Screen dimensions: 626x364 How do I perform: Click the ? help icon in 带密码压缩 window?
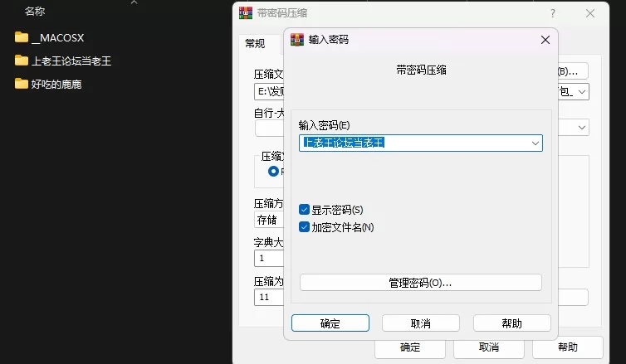click(x=553, y=13)
